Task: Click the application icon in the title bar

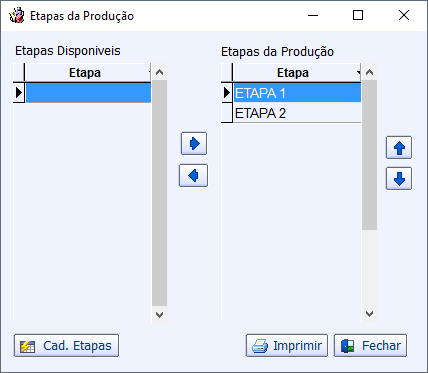Action: tap(17, 16)
